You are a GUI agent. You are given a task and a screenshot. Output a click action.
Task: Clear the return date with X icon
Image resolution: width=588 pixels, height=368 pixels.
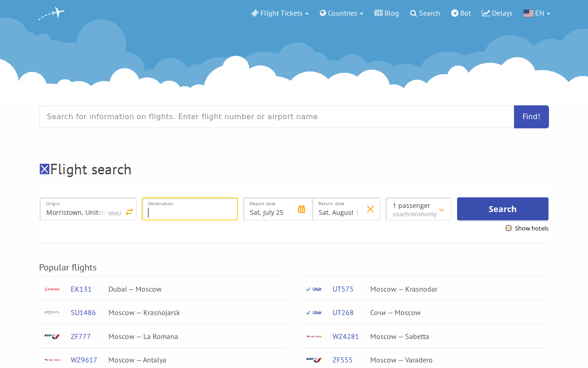coord(370,209)
